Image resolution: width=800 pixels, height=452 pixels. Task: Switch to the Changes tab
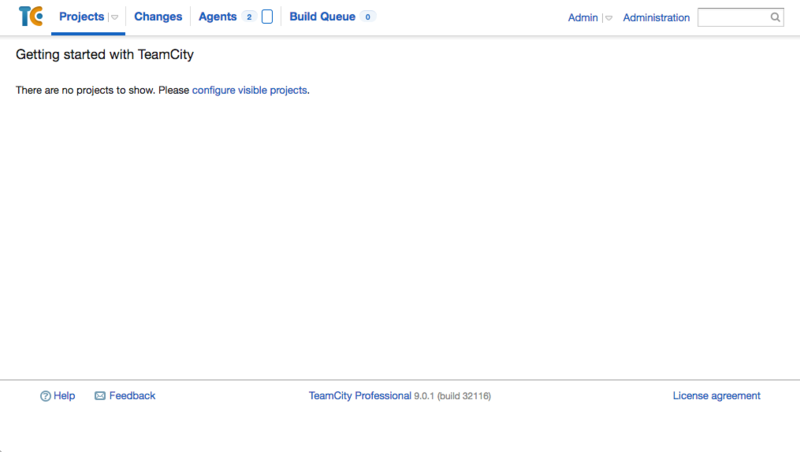click(x=158, y=16)
